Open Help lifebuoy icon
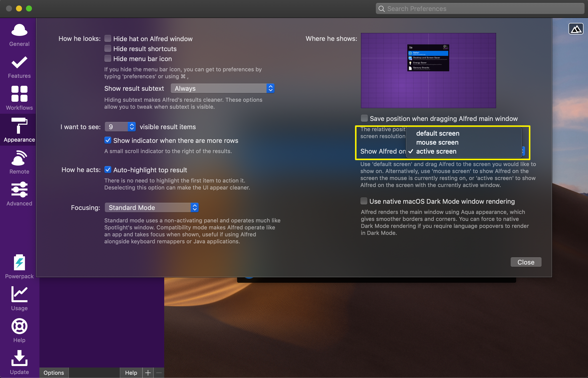The image size is (588, 378). (19, 326)
